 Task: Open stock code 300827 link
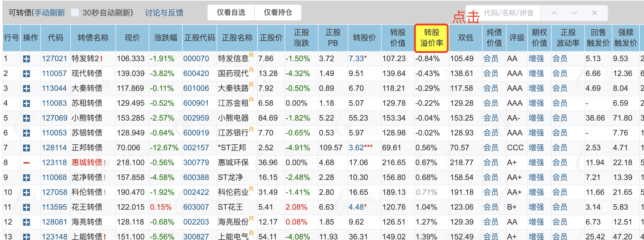click(x=196, y=237)
